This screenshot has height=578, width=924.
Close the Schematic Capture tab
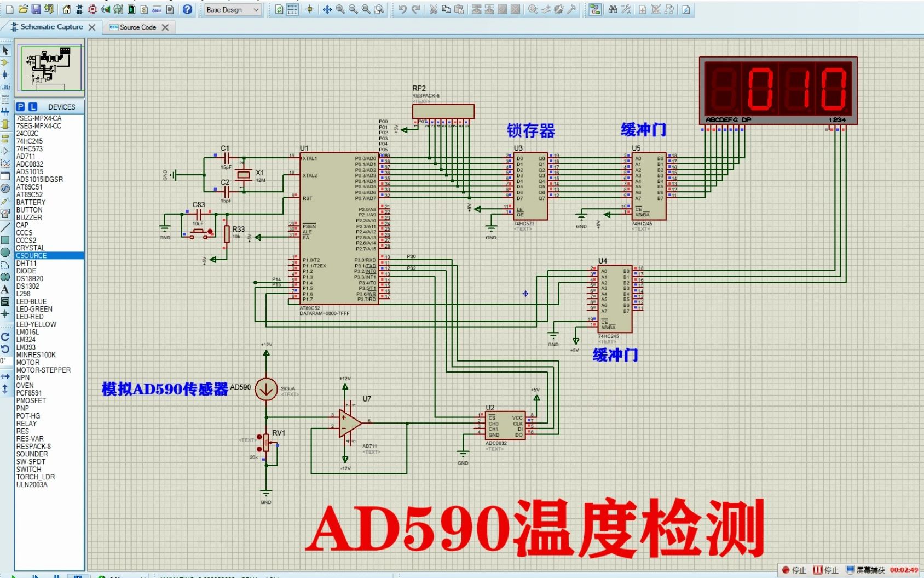coord(92,27)
